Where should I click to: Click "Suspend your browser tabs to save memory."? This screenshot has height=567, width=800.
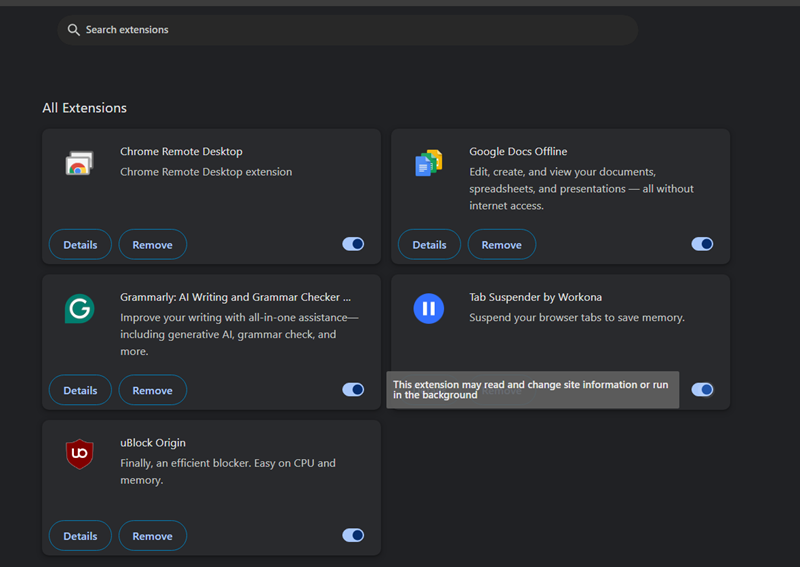(577, 317)
